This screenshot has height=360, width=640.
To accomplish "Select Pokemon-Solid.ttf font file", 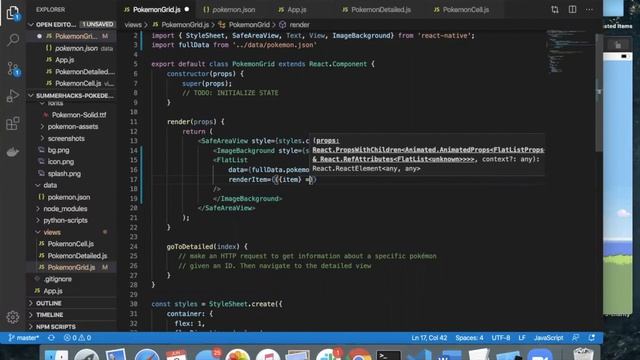I will 79,115.
